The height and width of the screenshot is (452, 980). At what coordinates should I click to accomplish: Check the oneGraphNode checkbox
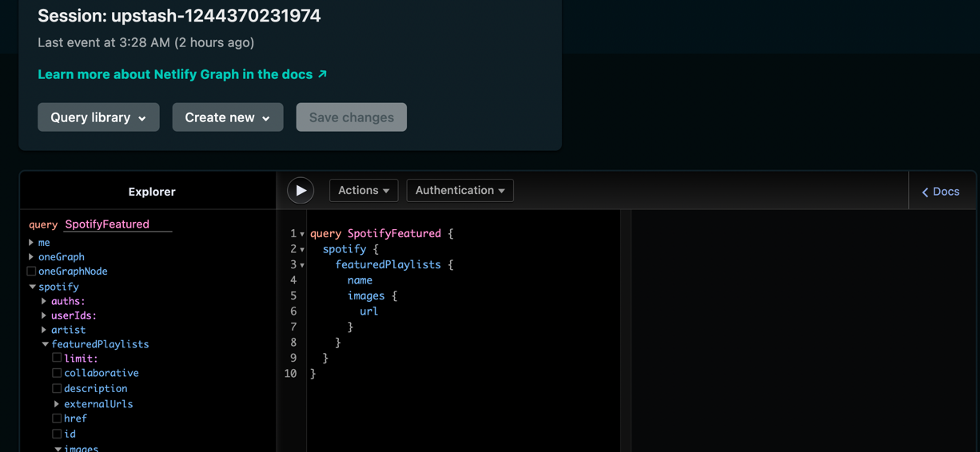tap(32, 272)
